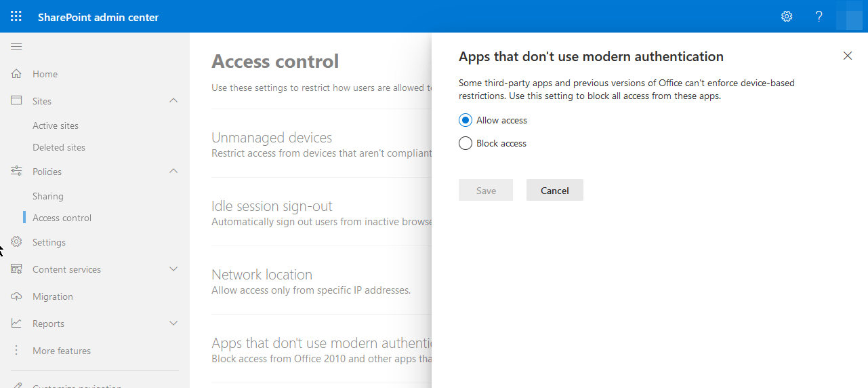Open the app launcher waffle icon
Screen dimensions: 868x388
[x=16, y=16]
